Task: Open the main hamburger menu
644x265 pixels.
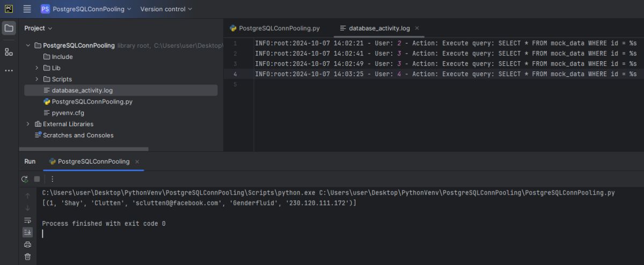Action: click(27, 9)
